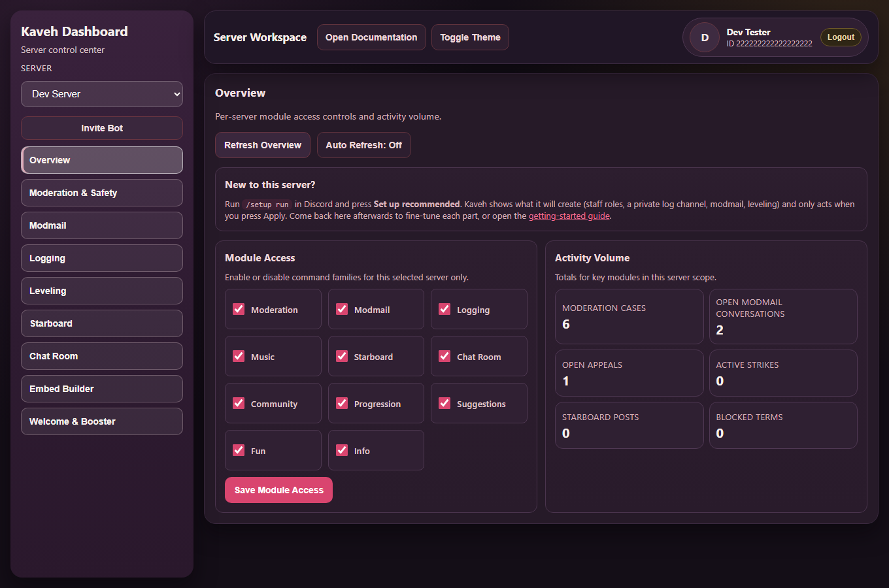The height and width of the screenshot is (588, 889).
Task: Click Open Documentation button
Action: [x=371, y=37]
